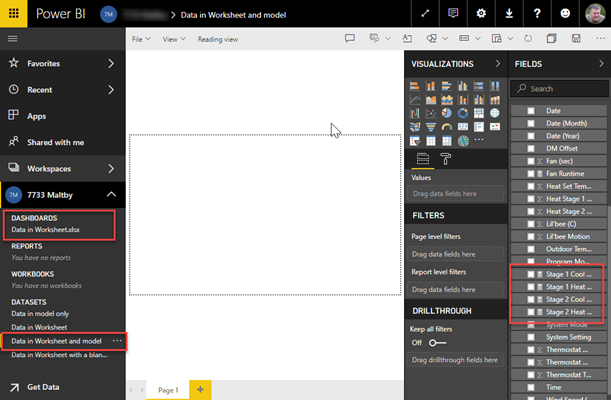
Task: Check the System Setting field checkbox
Action: 531,337
